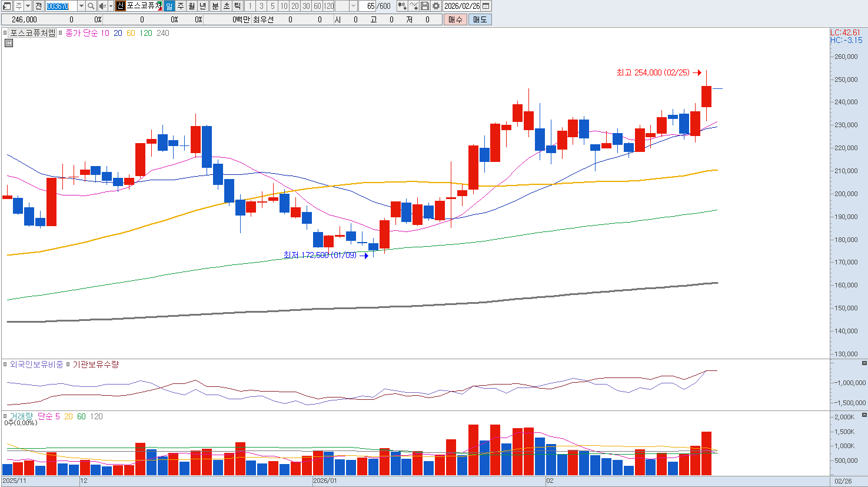Switch chart to weekly (주) period
The height and width of the screenshot is (487, 868).
click(x=181, y=6)
